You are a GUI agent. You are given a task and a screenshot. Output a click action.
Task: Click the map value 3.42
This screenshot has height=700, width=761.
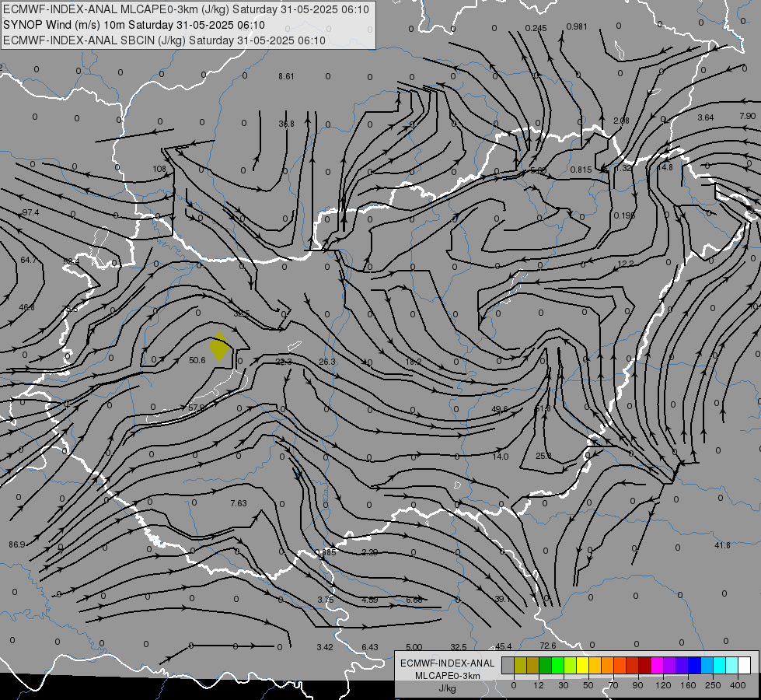tap(325, 647)
